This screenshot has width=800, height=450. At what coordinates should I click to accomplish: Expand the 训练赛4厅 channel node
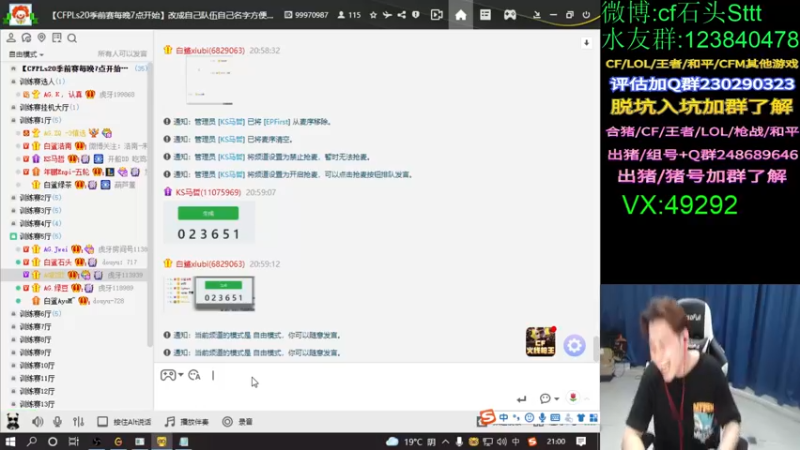(x=13, y=223)
